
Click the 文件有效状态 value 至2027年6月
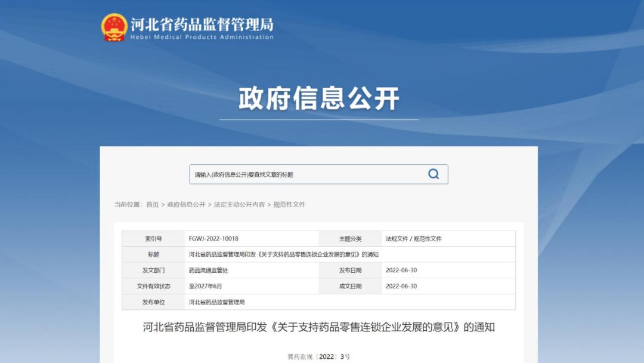tap(206, 286)
